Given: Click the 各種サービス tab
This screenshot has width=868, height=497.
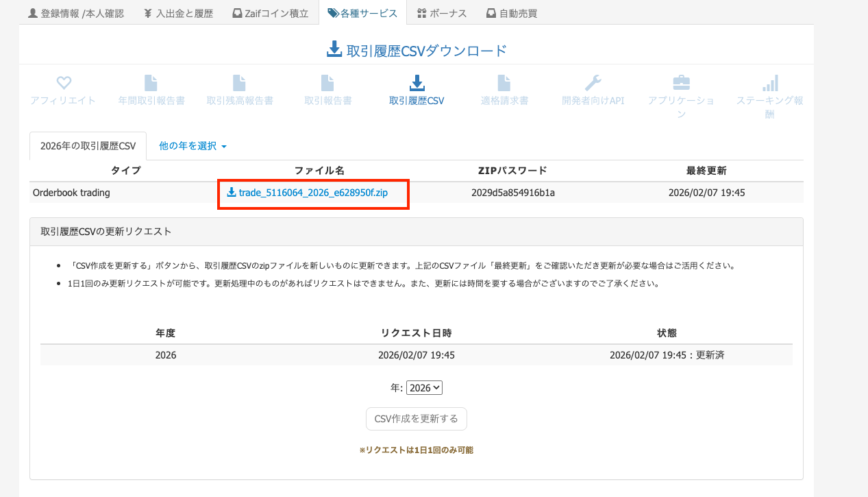Looking at the screenshot, I should click(x=362, y=13).
